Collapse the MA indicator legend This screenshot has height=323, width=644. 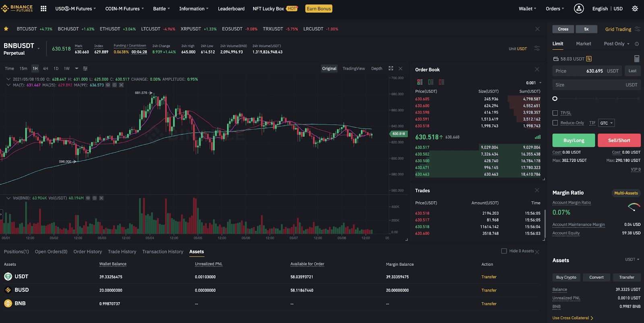[x=8, y=85]
